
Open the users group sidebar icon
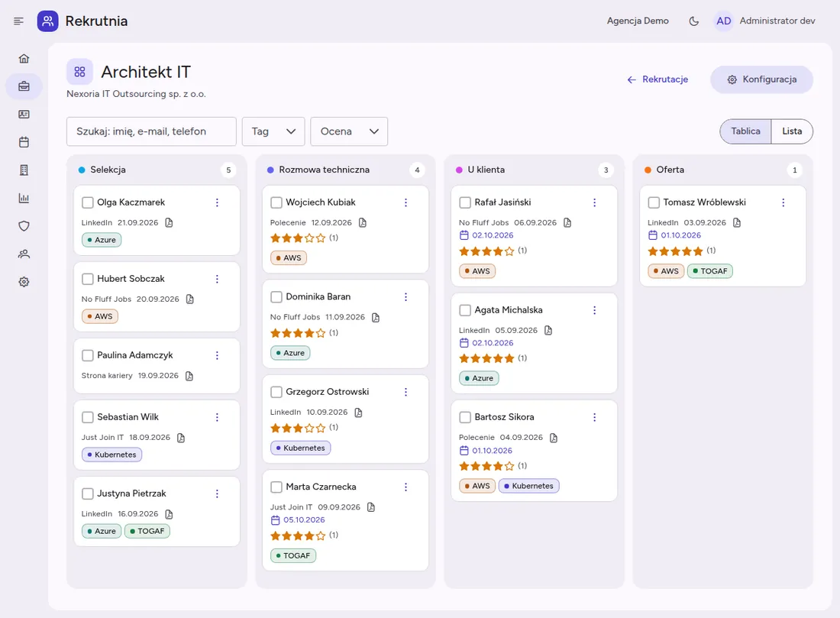pyautogui.click(x=24, y=254)
